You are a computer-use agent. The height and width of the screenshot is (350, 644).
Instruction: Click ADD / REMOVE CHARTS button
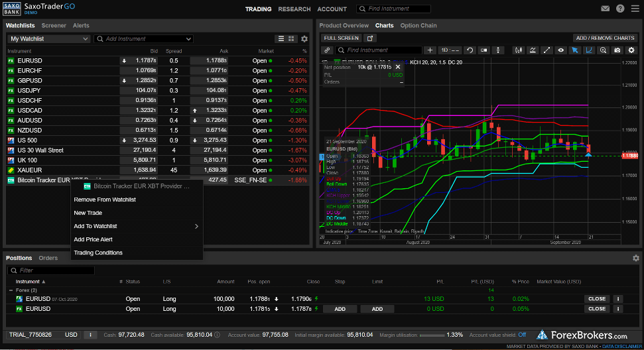click(x=605, y=38)
